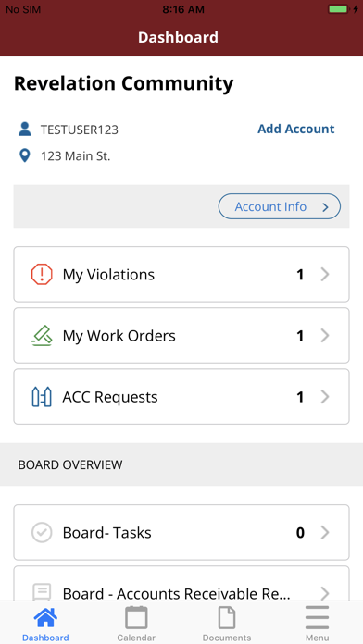Tap the Accounts Receivable document icon

tap(42, 593)
